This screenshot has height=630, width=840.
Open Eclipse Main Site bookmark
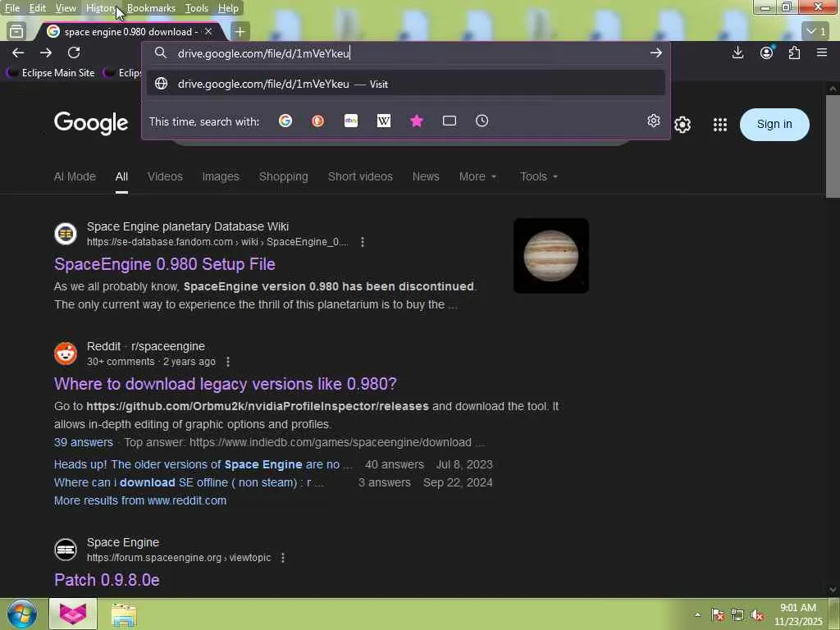pyautogui.click(x=50, y=72)
